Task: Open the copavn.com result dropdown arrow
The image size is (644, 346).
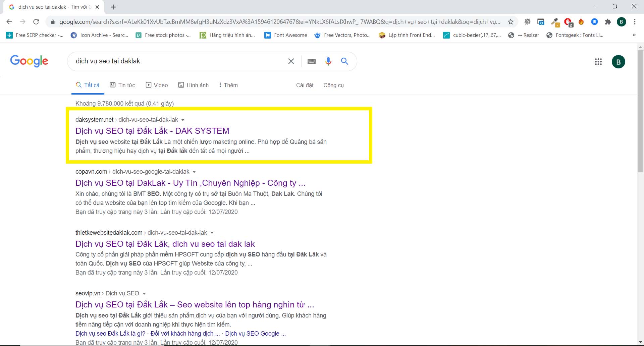Action: point(194,172)
